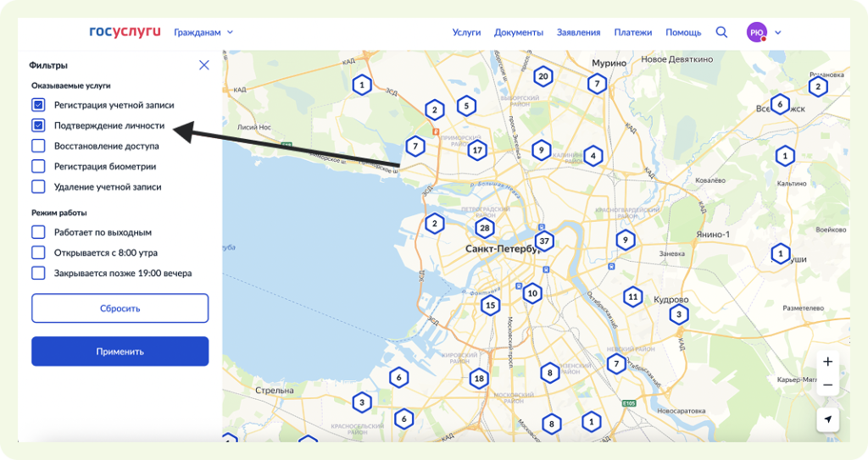Image resolution: width=868 pixels, height=460 pixels.
Task: Select cluster marker 9 in Калининский район
Action: (541, 150)
